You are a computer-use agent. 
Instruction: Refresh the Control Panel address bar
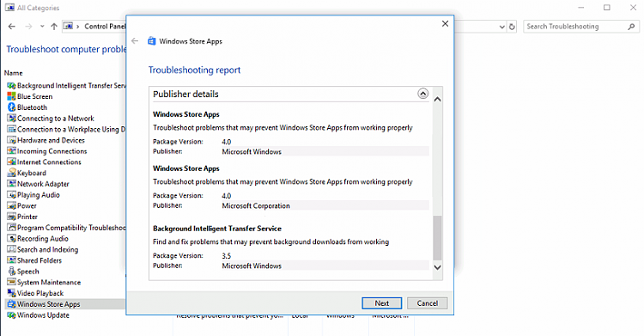[x=512, y=27]
